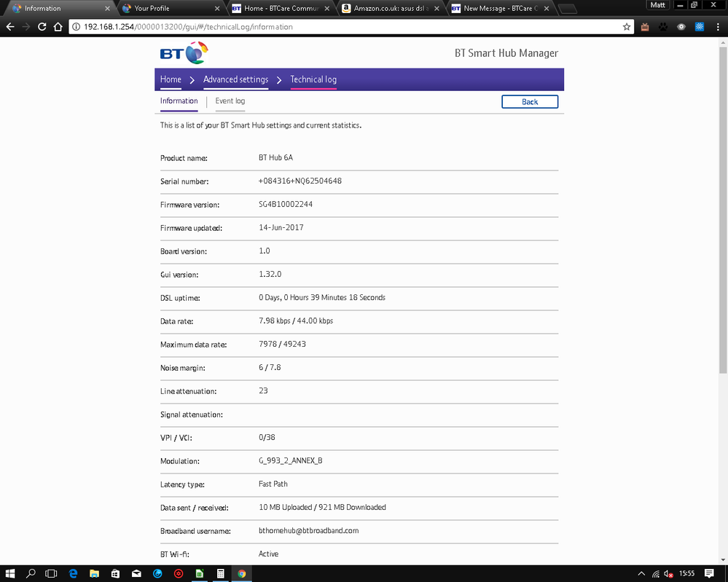Launch Microsoft Edge from taskbar

coord(73,574)
